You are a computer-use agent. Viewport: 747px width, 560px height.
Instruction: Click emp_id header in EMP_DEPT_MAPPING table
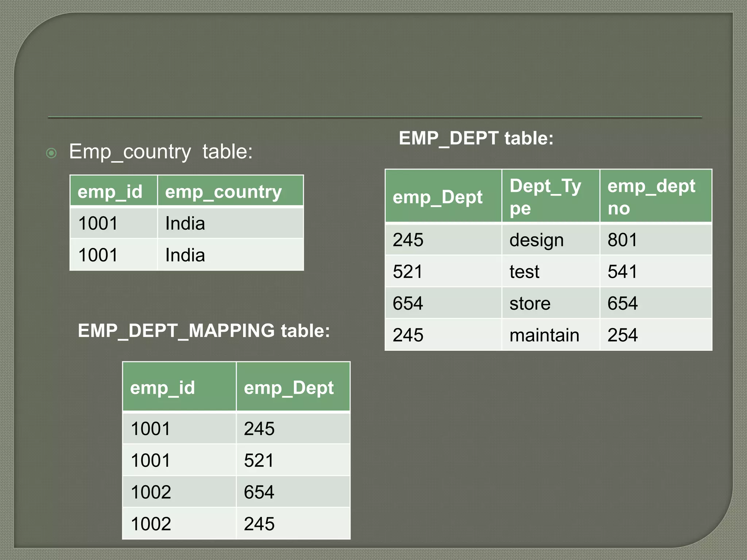(179, 387)
